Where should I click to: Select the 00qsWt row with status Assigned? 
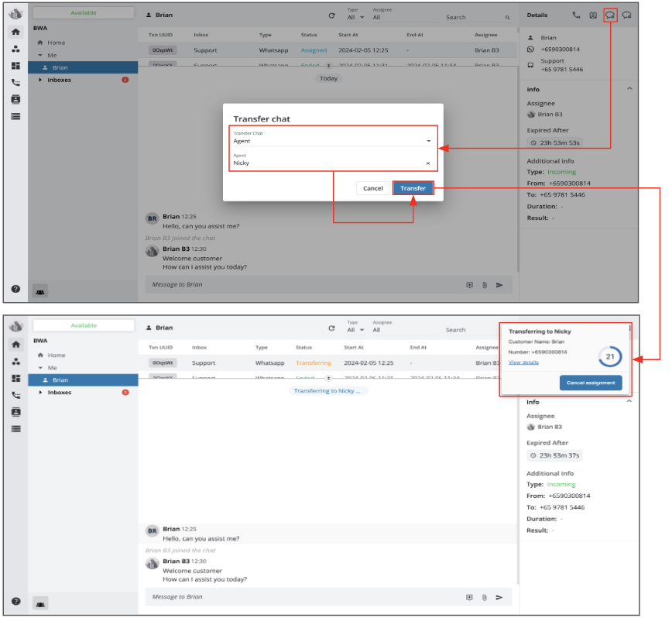coord(327,50)
